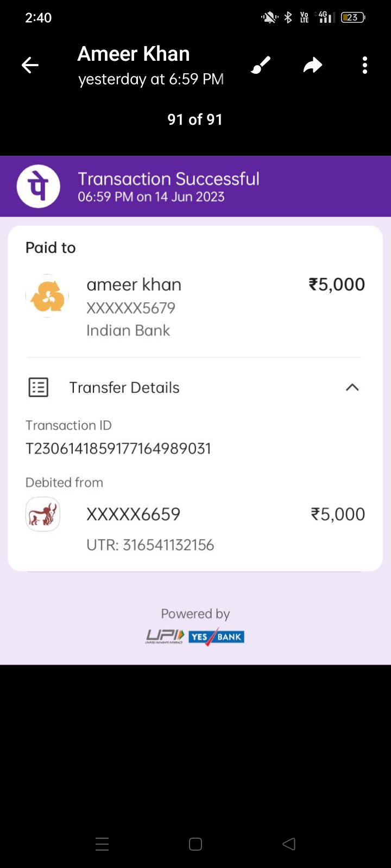
Task: Tap the Ameer Khan contact name header
Action: coord(134,54)
